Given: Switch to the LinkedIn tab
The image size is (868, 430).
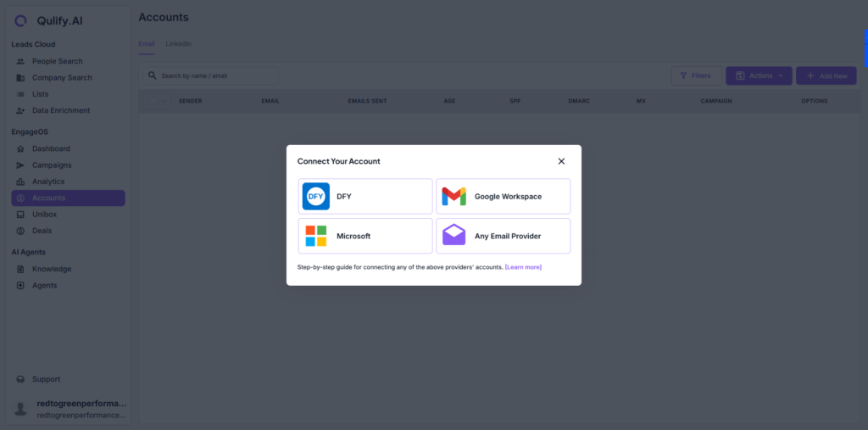Looking at the screenshot, I should point(178,44).
